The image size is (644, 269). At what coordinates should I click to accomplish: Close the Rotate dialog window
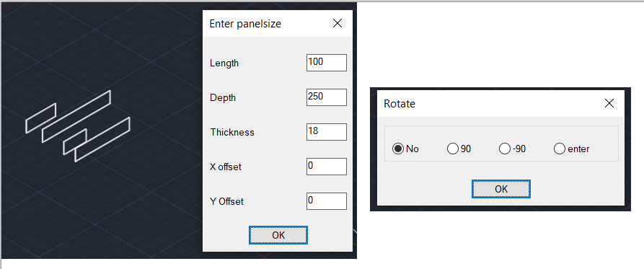(609, 104)
